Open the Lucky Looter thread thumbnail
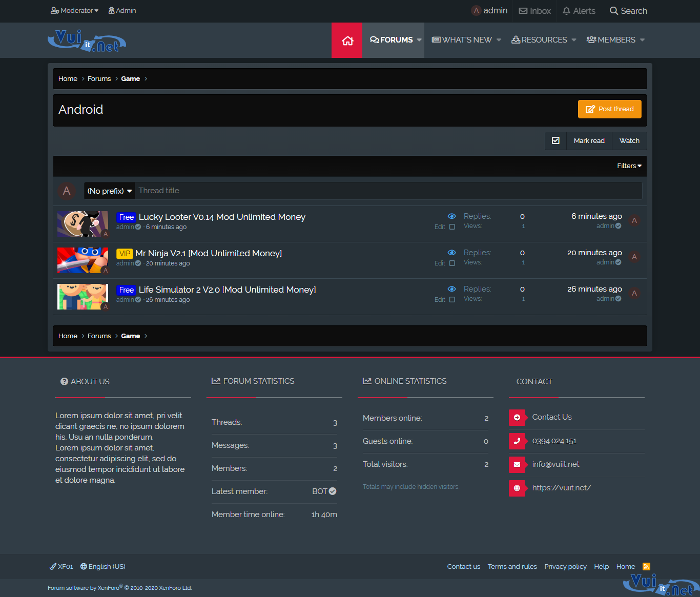Image resolution: width=700 pixels, height=597 pixels. (x=83, y=224)
